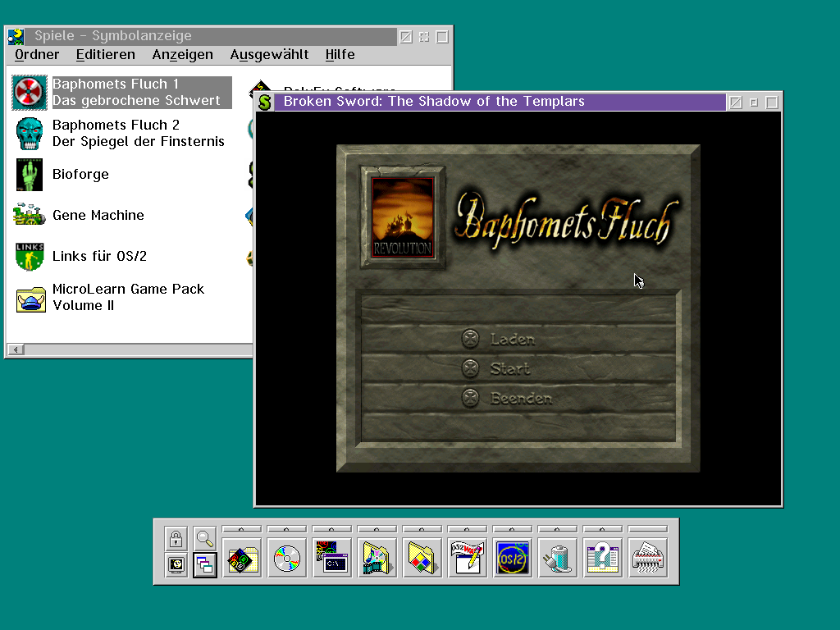Open the Hilfe menu
This screenshot has width=840, height=630.
[x=340, y=55]
